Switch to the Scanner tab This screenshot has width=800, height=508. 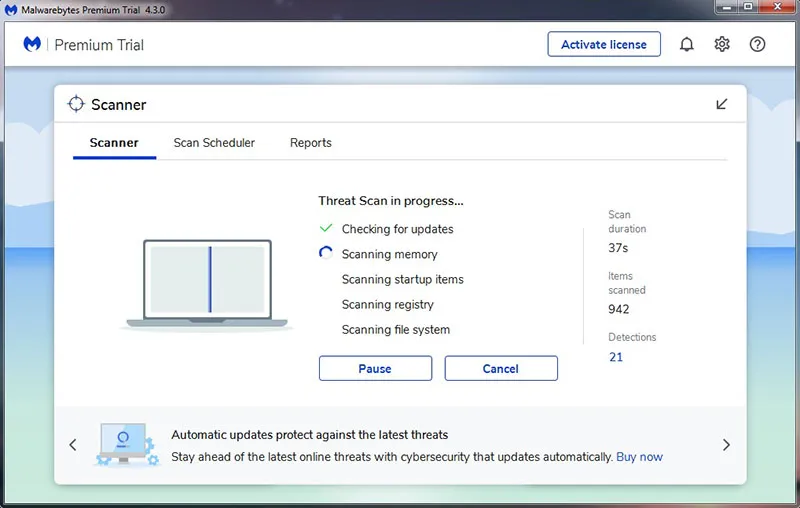[114, 143]
